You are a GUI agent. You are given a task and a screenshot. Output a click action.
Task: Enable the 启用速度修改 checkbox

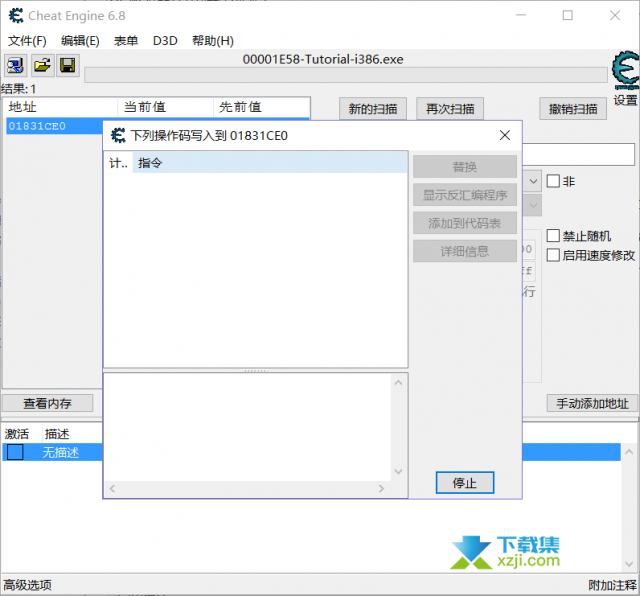[x=553, y=255]
